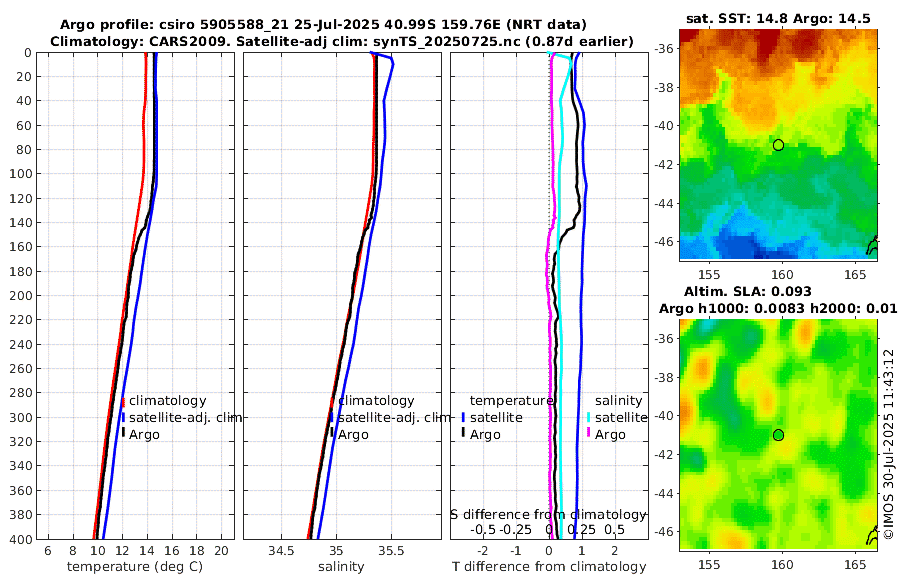
Task: Click the 'Altim. SLA: 0.093' heading
Action: tap(748, 292)
